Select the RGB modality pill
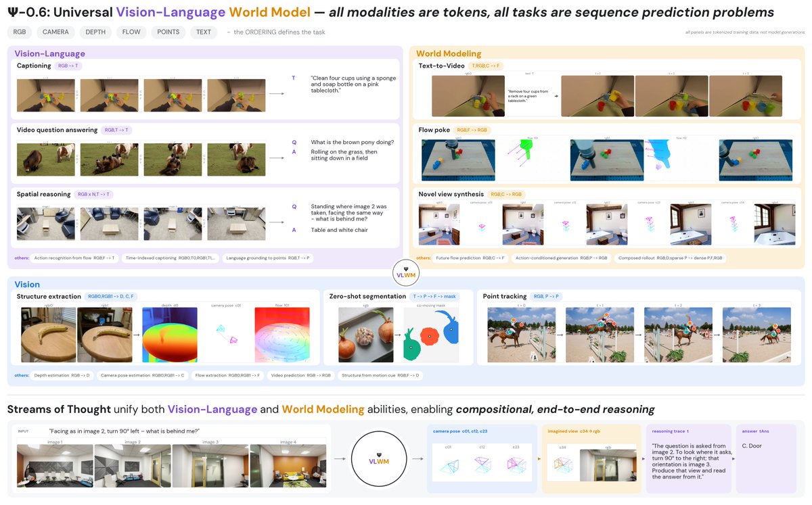This screenshot has height=505, width=812. (20, 32)
